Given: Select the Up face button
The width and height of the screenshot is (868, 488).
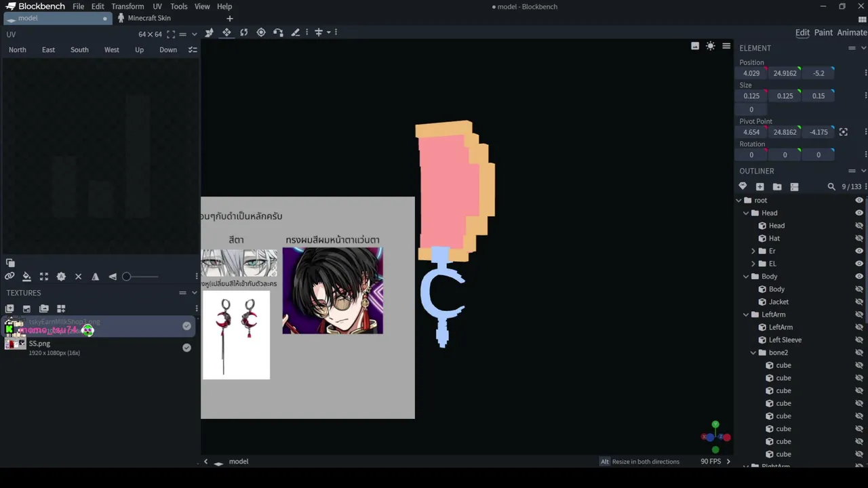Looking at the screenshot, I should coord(139,50).
